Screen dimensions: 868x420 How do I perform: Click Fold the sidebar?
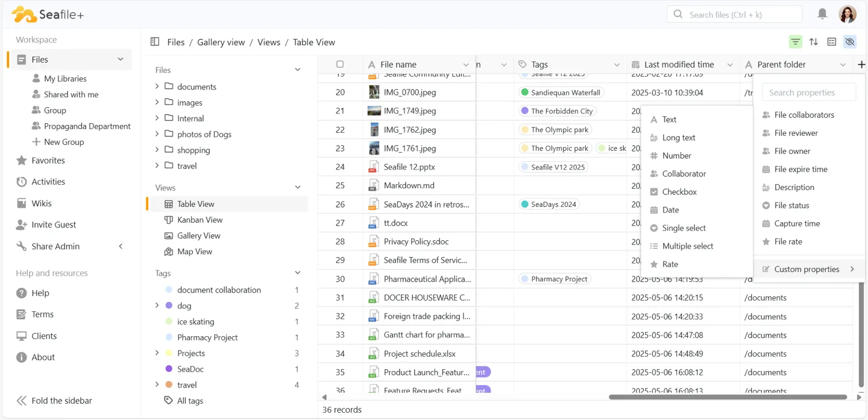tap(54, 401)
